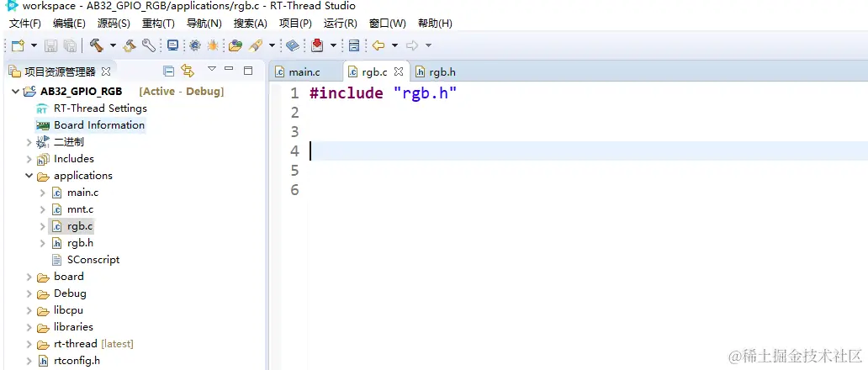868x370 pixels.
Task: Select the SConscript file
Action: (x=93, y=260)
